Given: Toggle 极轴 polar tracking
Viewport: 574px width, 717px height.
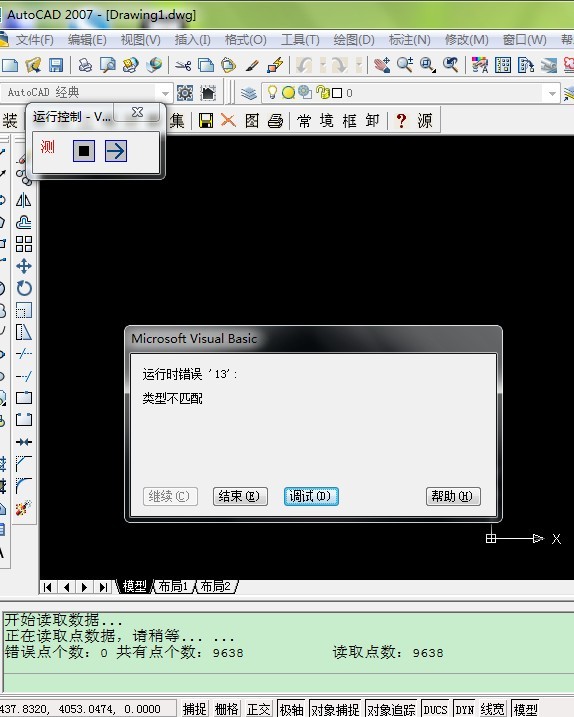Looking at the screenshot, I should click(x=291, y=709).
